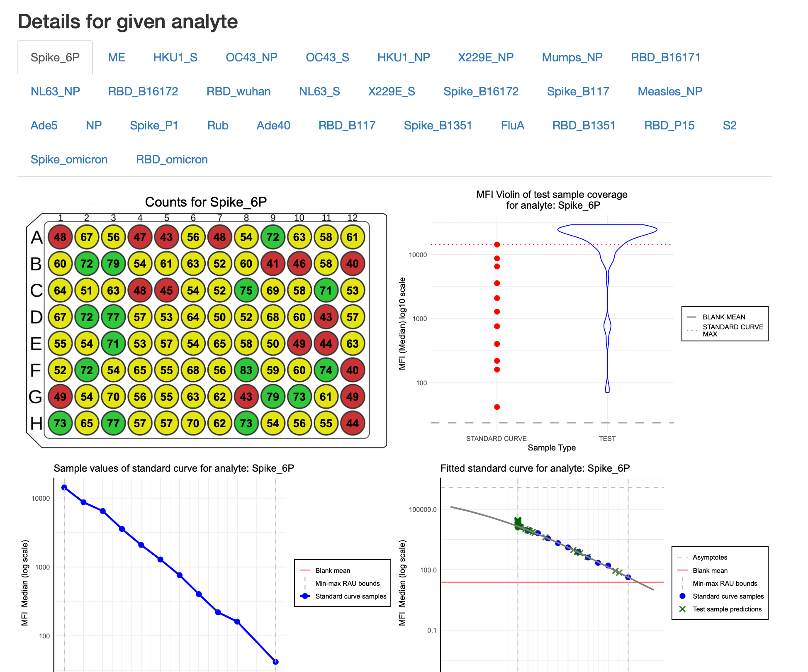
Task: Open the HKU1_S tab
Action: point(175,57)
